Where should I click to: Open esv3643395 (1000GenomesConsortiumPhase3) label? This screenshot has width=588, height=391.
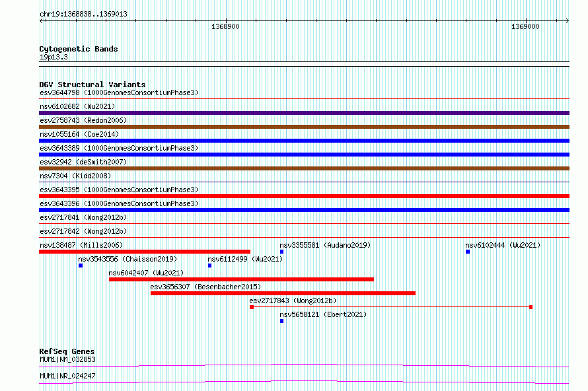pos(119,190)
